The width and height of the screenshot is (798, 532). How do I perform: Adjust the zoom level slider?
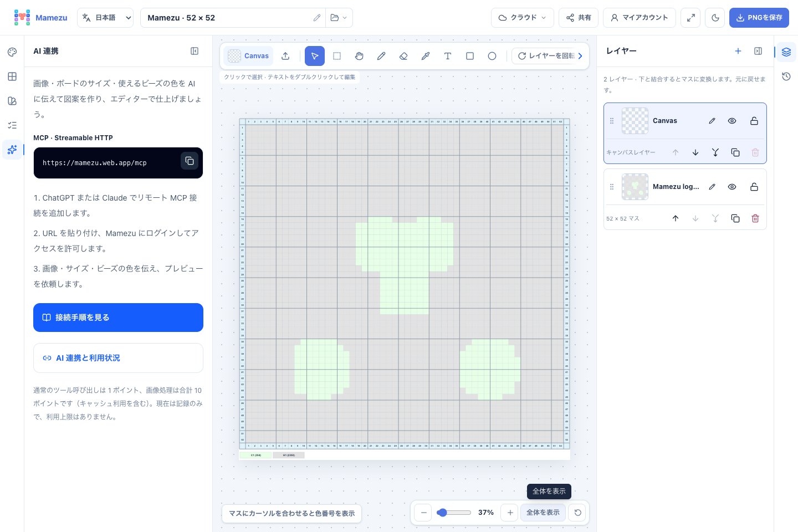pos(454,513)
